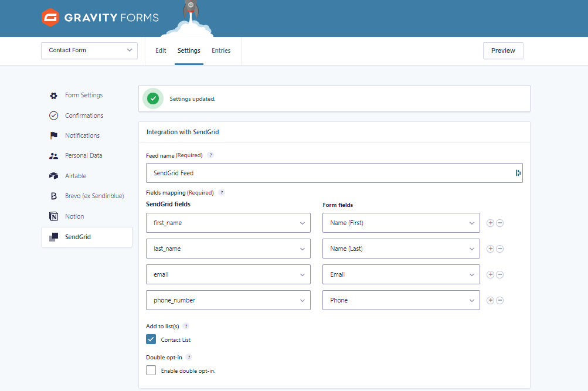Viewport: 588px width, 391px height.
Task: Click the Settings updated message
Action: pyautogui.click(x=192, y=99)
